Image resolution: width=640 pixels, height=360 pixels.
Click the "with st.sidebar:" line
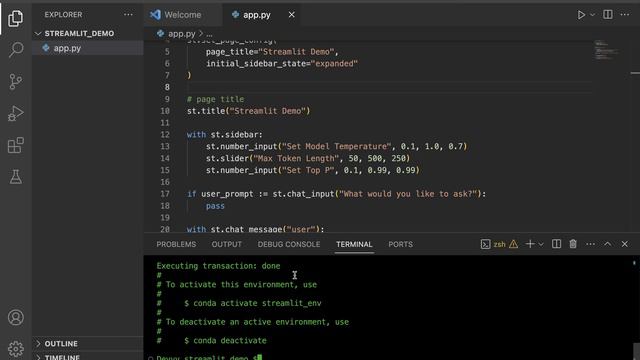pyautogui.click(x=225, y=135)
